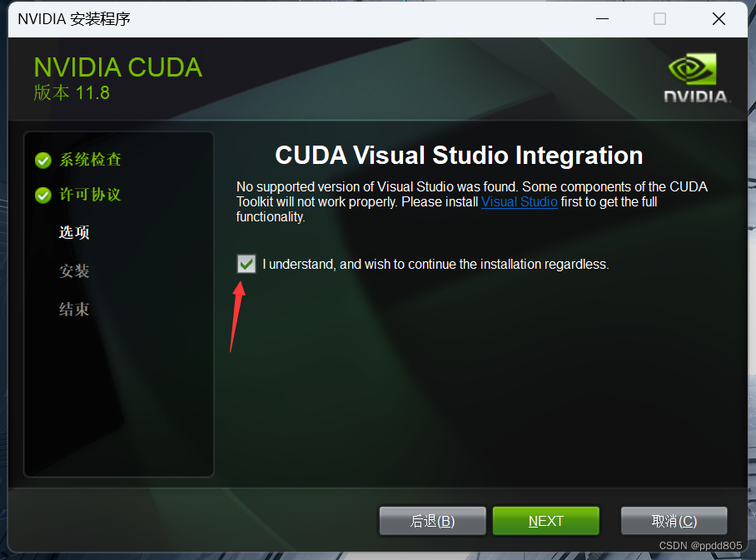
Task: Select the 结束 step in sidebar
Action: 74,310
